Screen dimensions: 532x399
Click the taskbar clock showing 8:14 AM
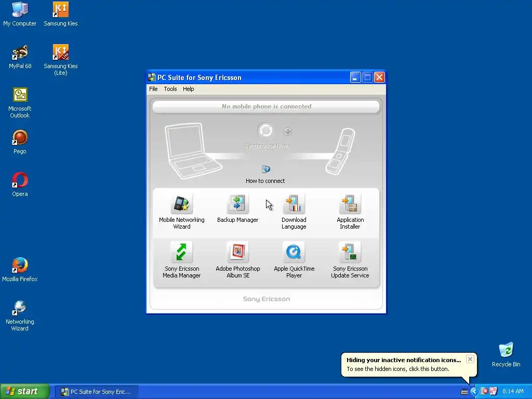pos(513,392)
